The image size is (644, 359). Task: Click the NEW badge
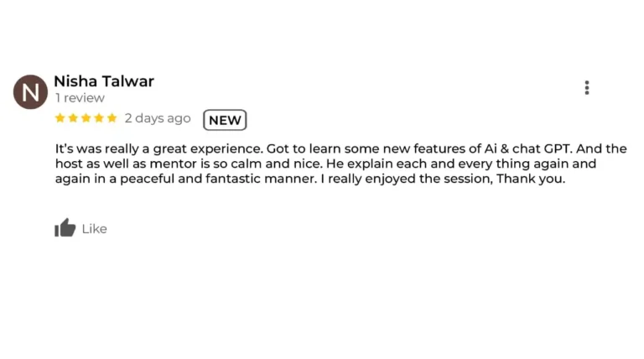pos(225,120)
